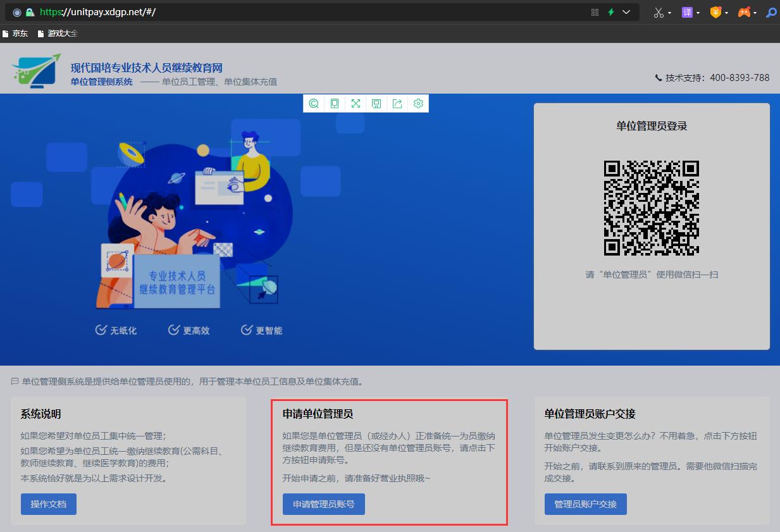Click the 操作文档 button
Viewport: 780px width, 532px height.
pos(49,504)
